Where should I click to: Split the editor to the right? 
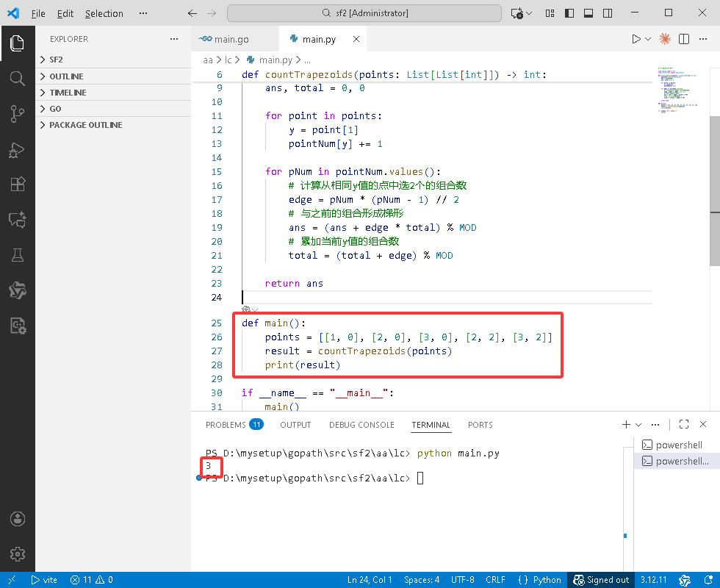pos(684,39)
